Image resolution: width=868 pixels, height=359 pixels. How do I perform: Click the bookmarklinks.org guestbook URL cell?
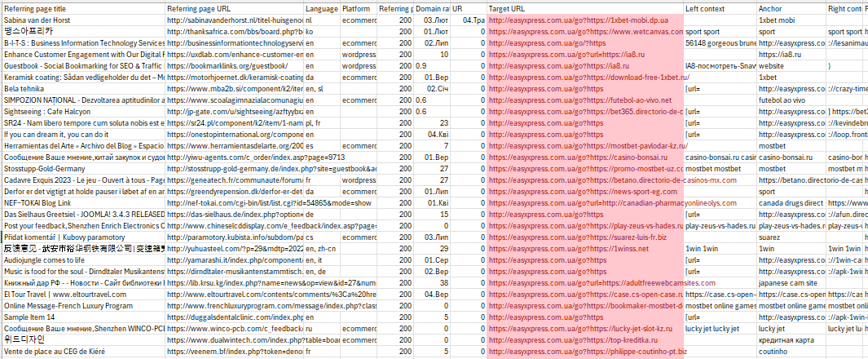pyautogui.click(x=235, y=66)
